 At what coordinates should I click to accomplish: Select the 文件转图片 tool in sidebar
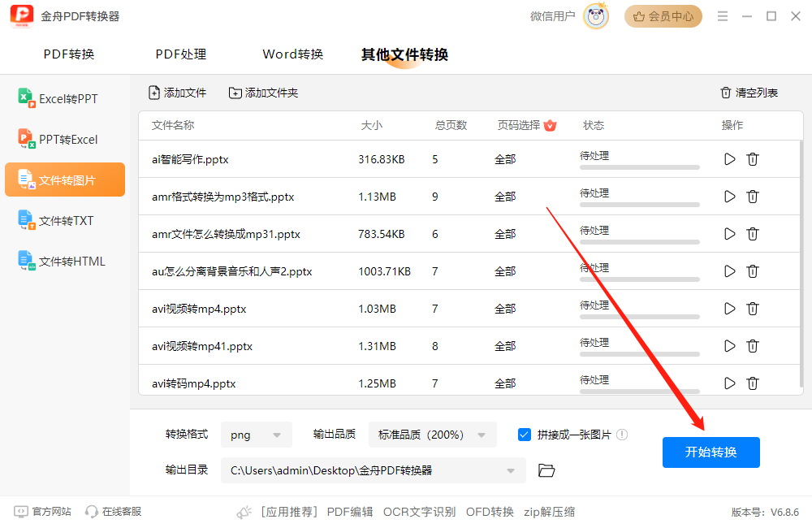[x=64, y=179]
